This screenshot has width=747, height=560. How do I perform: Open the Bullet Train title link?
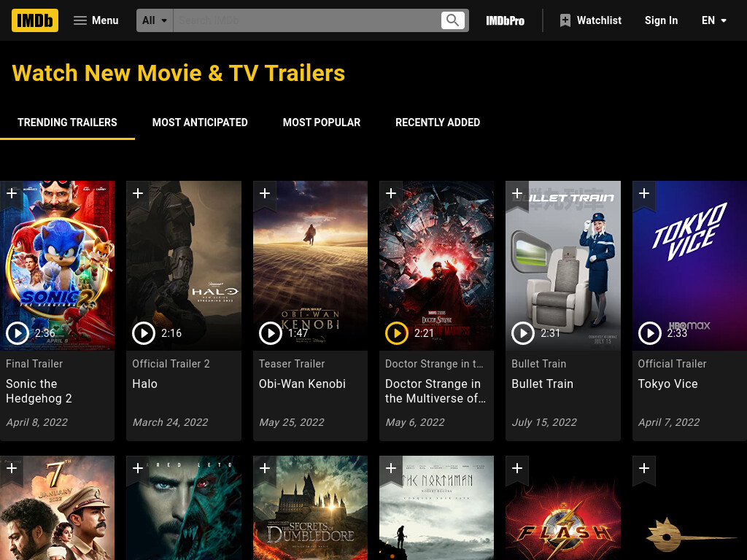tap(542, 384)
